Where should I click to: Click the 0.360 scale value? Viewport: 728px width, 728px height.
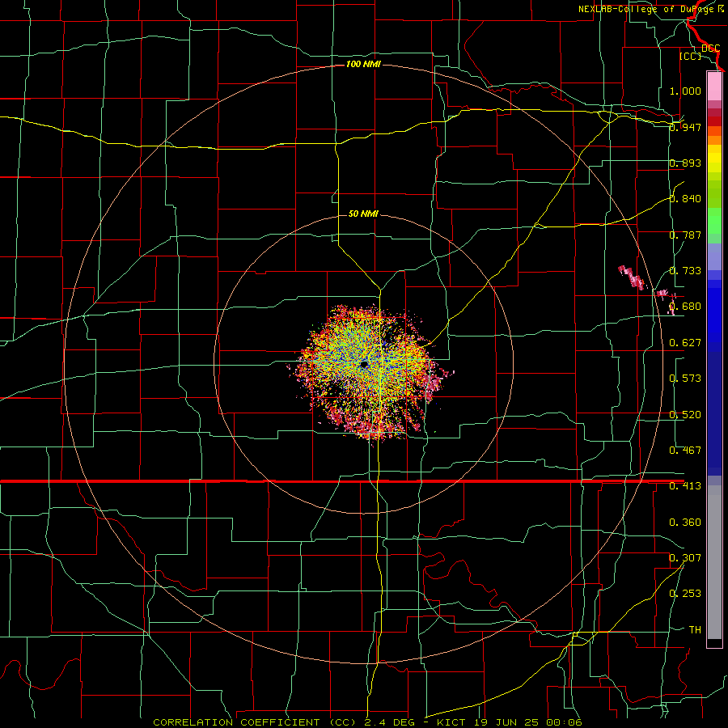point(685,523)
